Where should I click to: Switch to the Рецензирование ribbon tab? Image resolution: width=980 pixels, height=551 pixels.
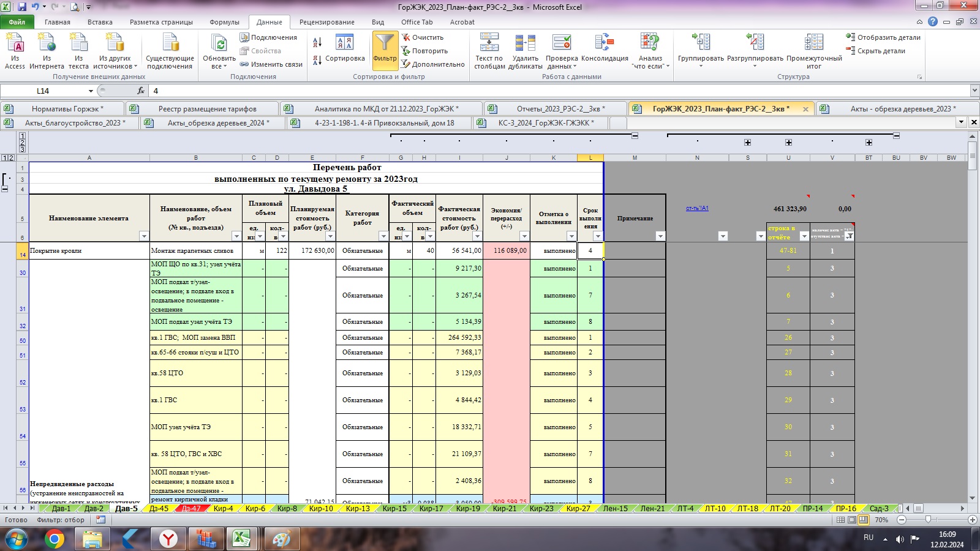click(327, 22)
